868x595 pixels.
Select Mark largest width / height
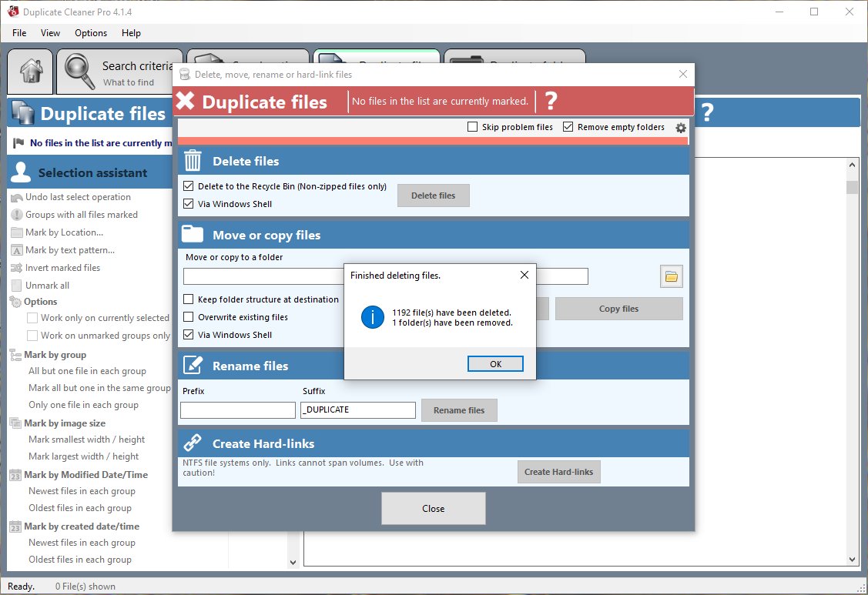pyautogui.click(x=84, y=456)
